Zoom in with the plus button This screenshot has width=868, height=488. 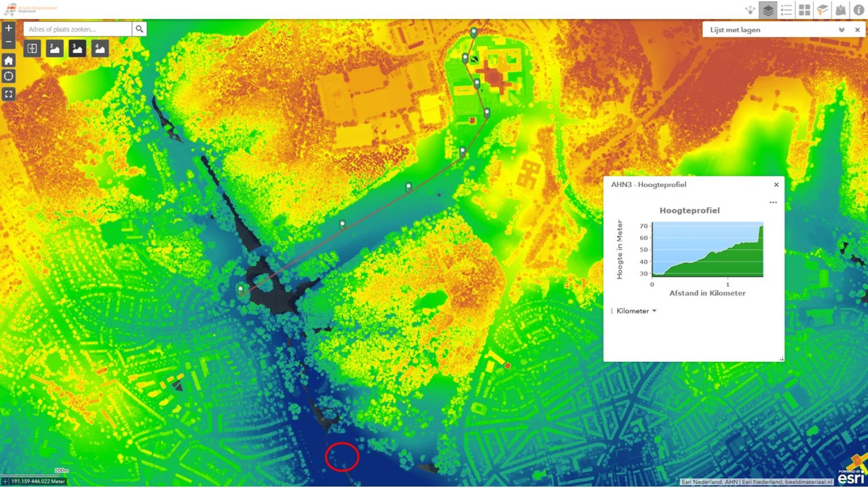click(x=9, y=28)
